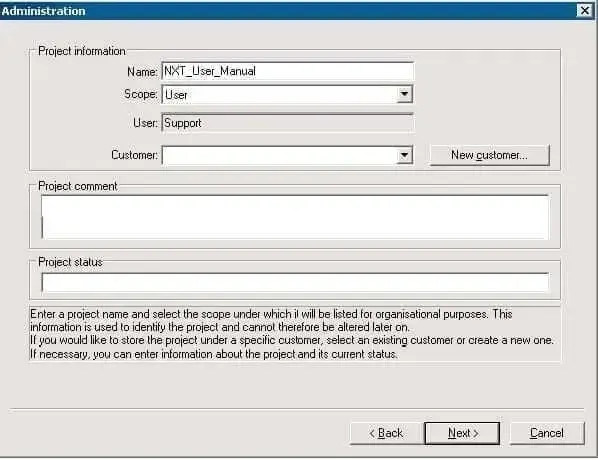Screen dimensions: 598x460
Task: Click the Customer: label
Action: (x=134, y=155)
